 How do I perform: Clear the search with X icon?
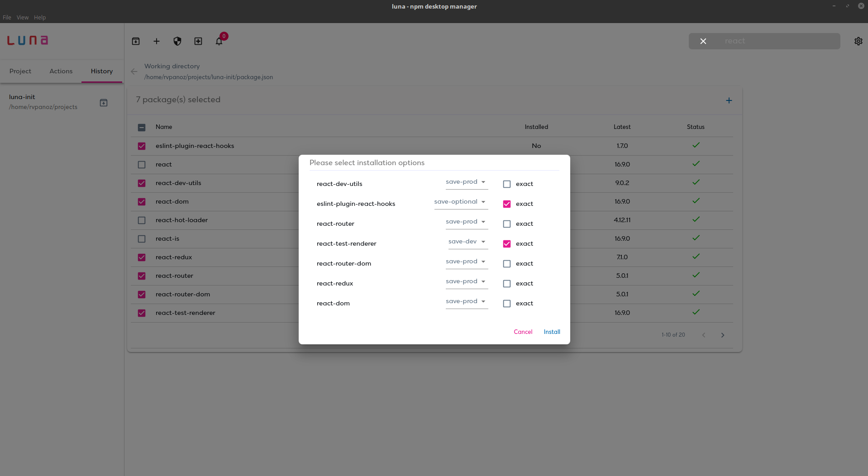coord(703,41)
